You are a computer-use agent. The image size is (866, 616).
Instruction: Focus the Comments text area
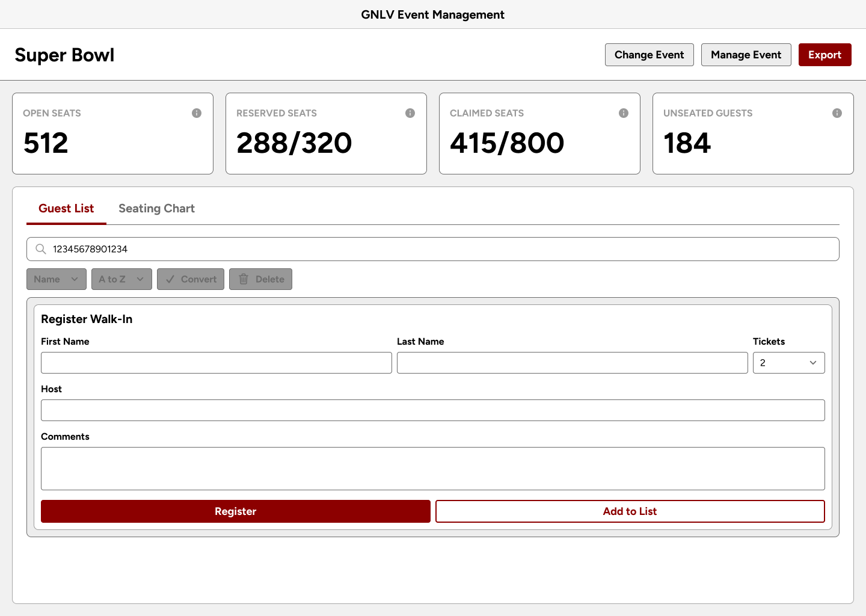coord(433,469)
